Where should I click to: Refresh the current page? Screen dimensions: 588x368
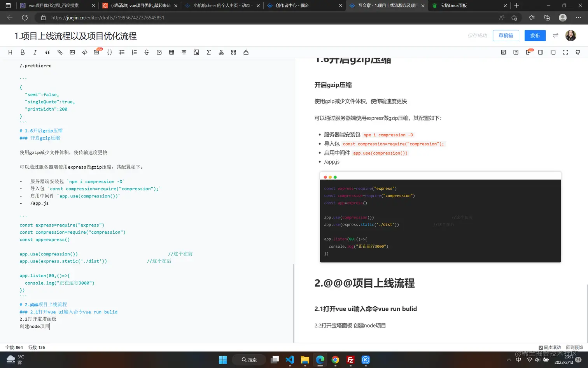point(25,18)
